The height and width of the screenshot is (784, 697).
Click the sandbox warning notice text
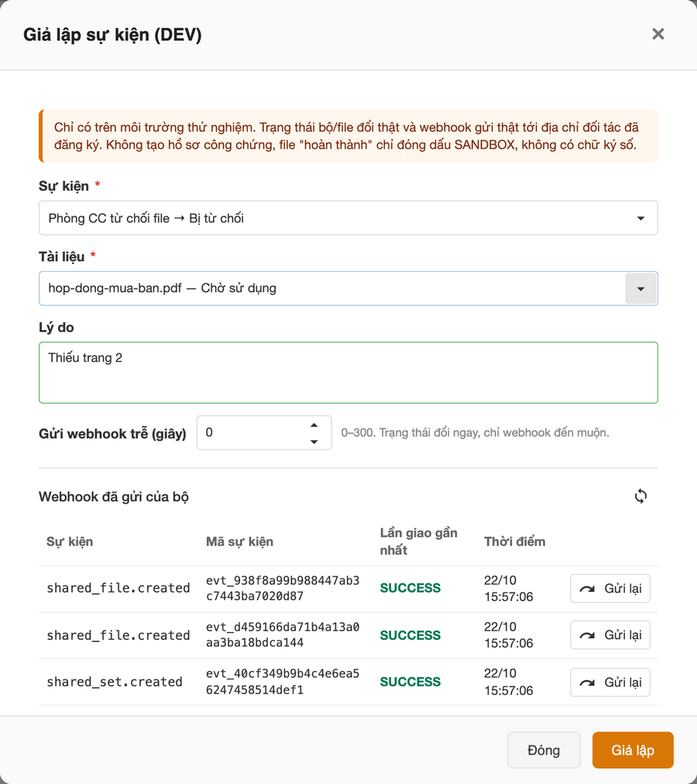tap(346, 136)
